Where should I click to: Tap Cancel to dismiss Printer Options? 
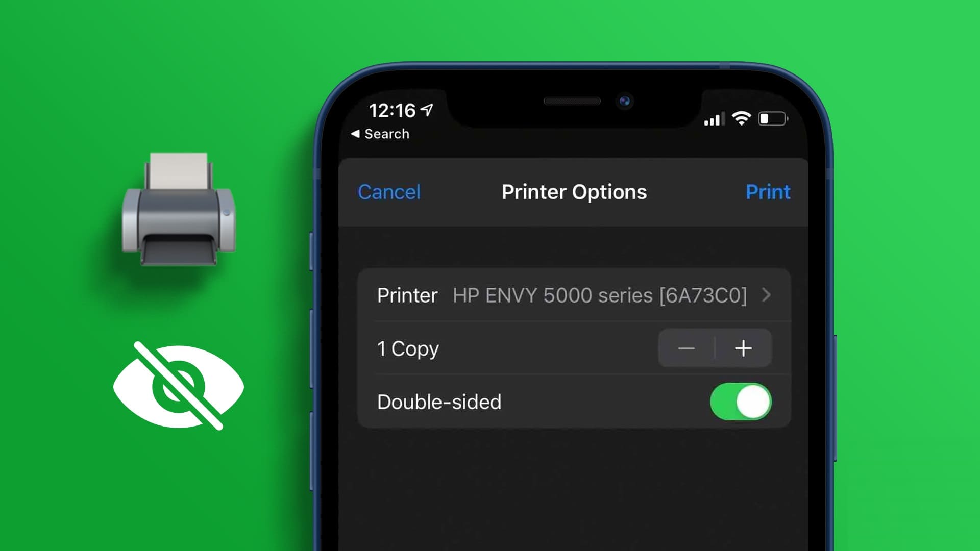pyautogui.click(x=388, y=192)
